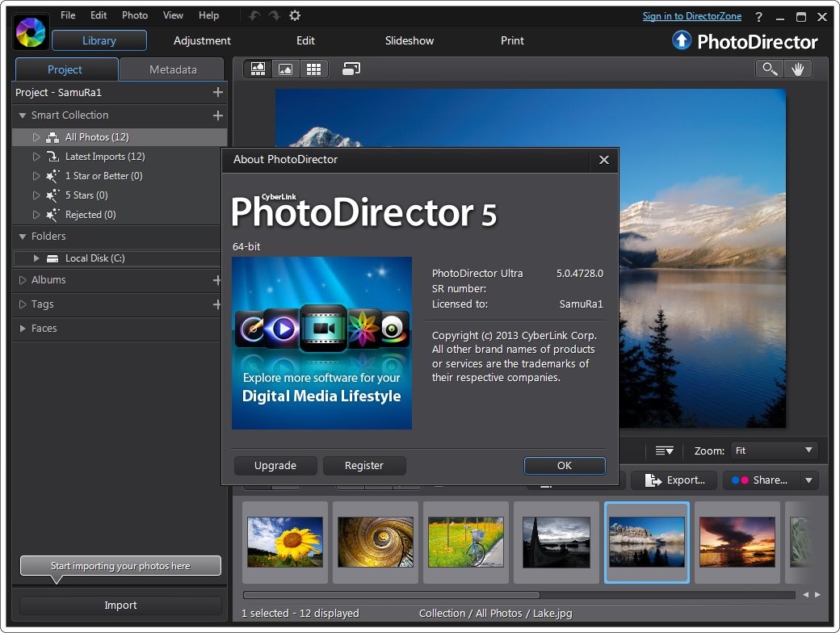Switch to browser grid view mode

pyautogui.click(x=313, y=69)
